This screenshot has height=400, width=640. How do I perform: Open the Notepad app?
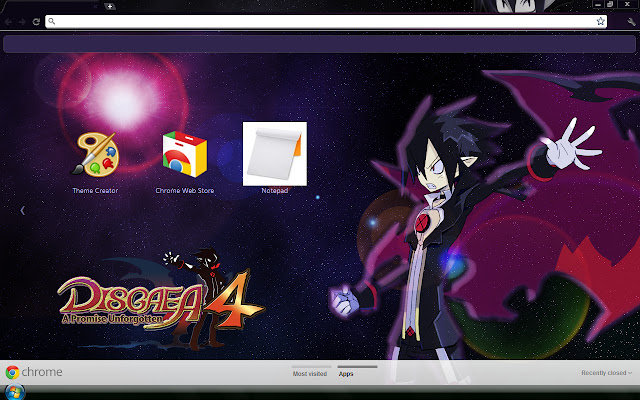(275, 154)
